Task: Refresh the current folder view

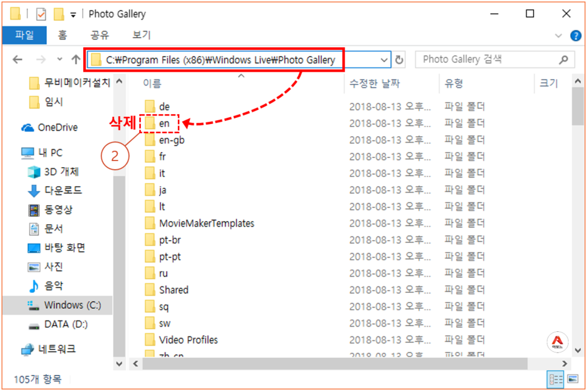Action: point(399,60)
